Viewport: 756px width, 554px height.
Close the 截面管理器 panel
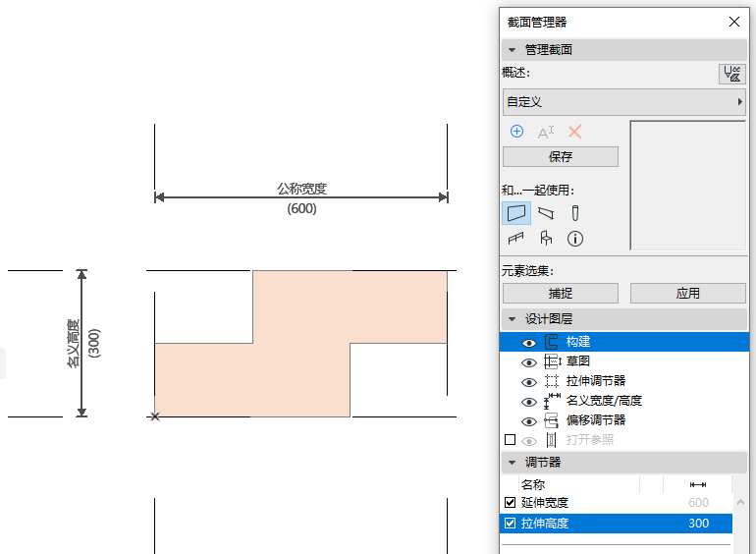pos(733,22)
